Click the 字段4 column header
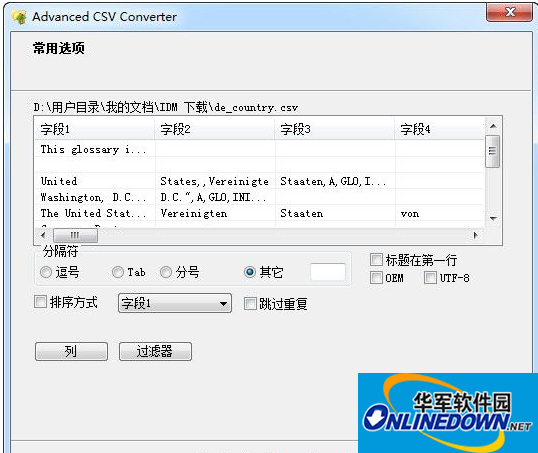Screen dimensions: 538x453 [x=440, y=129]
